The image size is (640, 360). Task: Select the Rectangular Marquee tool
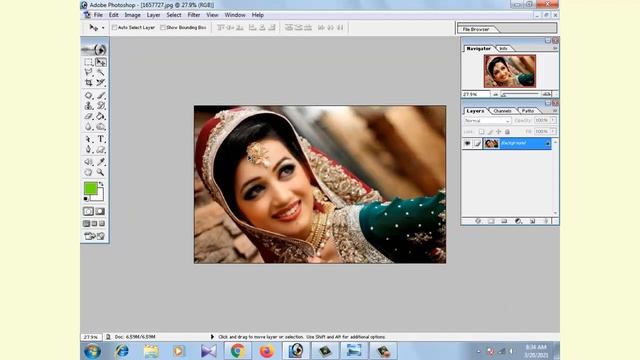[x=89, y=62]
